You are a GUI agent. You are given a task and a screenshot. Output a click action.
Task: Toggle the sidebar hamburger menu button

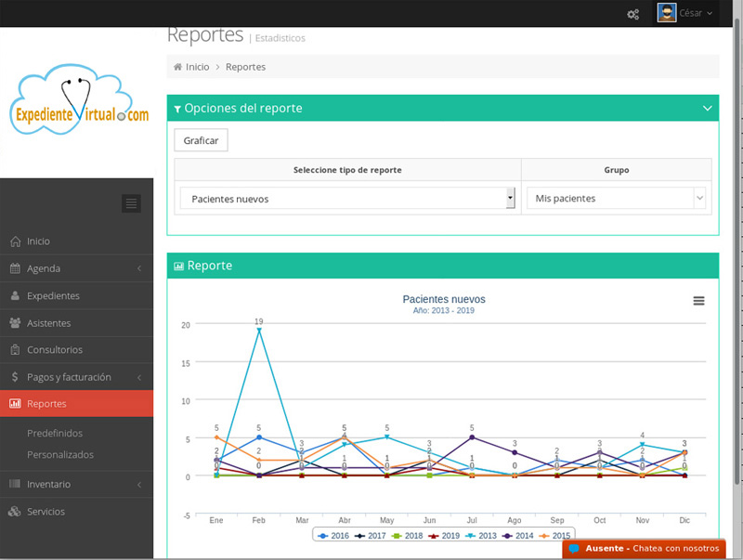(131, 203)
